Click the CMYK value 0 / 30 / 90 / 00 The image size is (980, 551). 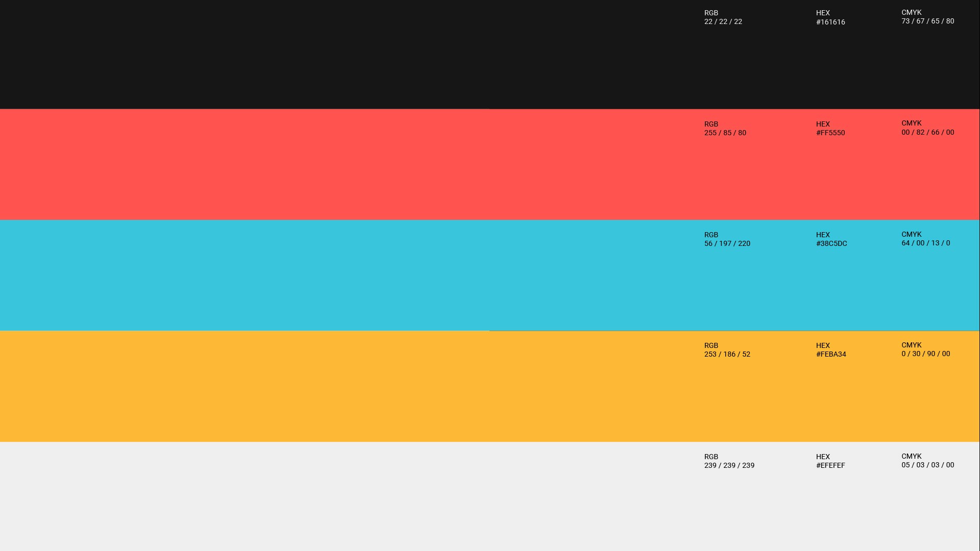(x=925, y=354)
